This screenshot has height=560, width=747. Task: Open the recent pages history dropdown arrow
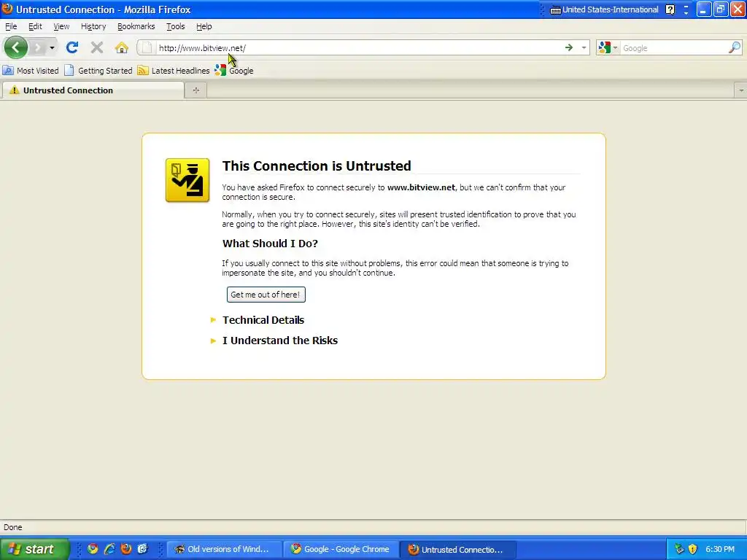[x=52, y=47]
